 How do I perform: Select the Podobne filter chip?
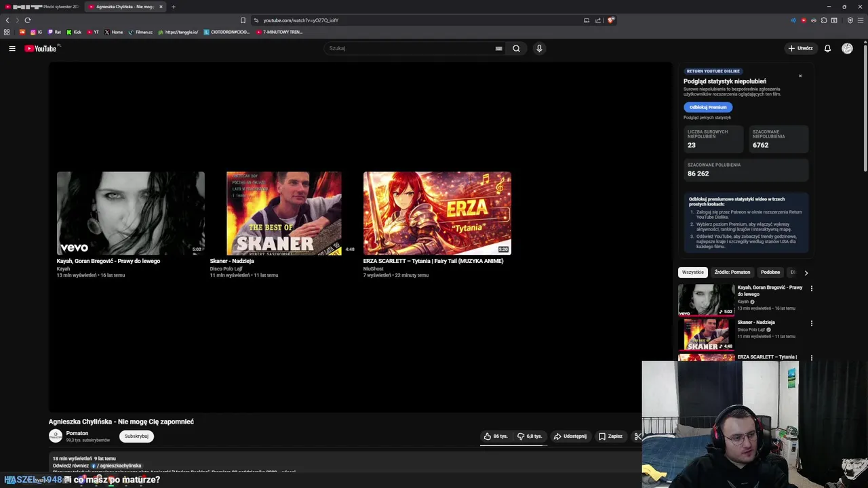770,272
